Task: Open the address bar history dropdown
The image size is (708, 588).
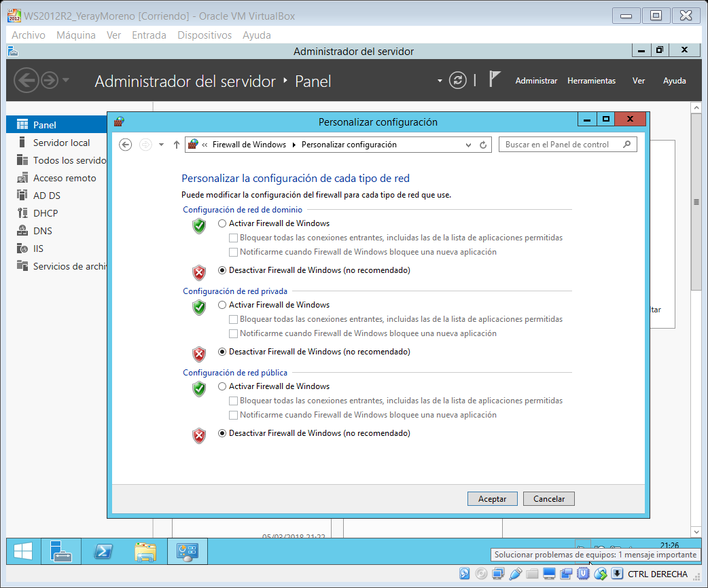Action: [468, 145]
